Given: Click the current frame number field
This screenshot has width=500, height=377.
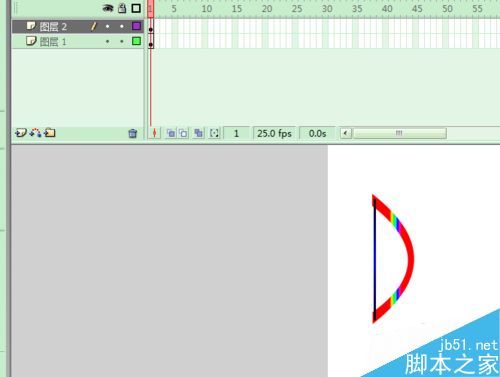Looking at the screenshot, I should pyautogui.click(x=236, y=133).
